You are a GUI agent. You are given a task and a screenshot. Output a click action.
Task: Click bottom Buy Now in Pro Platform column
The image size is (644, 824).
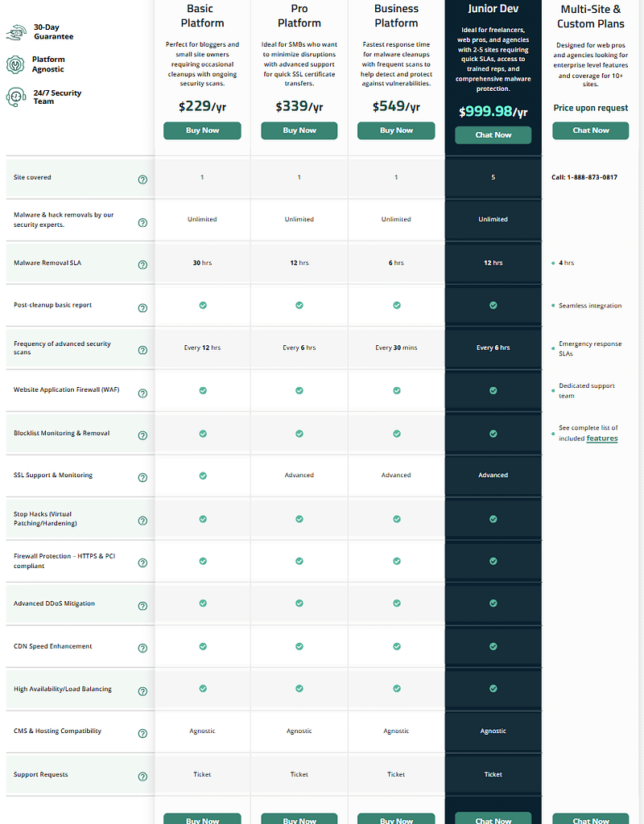tap(299, 818)
